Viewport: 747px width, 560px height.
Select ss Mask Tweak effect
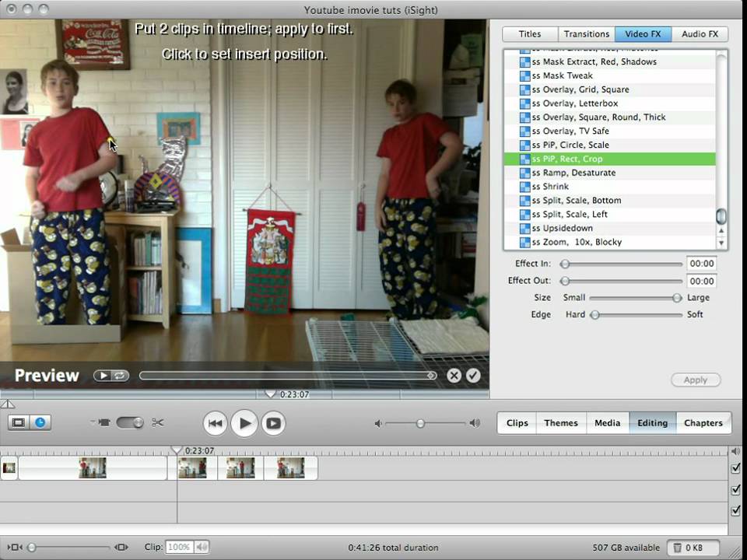tap(610, 75)
